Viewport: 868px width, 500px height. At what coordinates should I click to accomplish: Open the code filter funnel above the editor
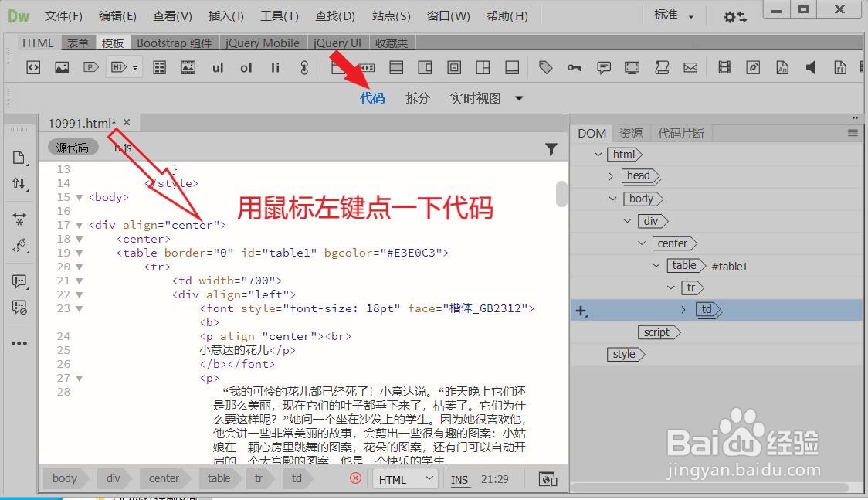(551, 149)
